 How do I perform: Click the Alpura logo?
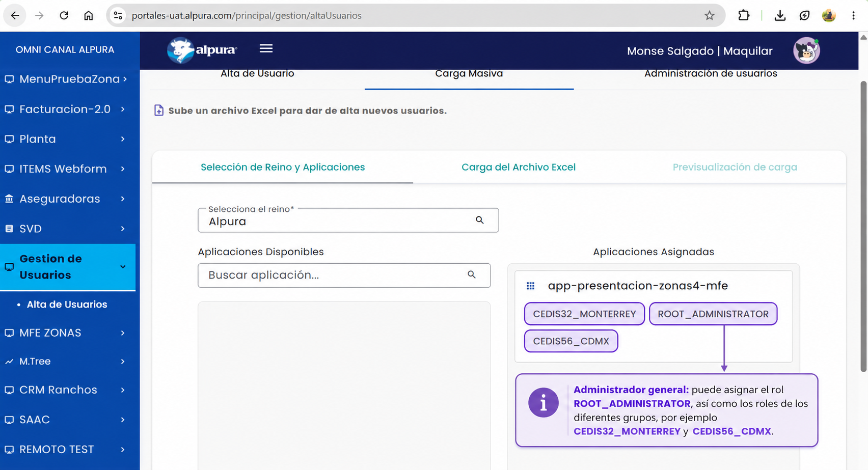[202, 50]
